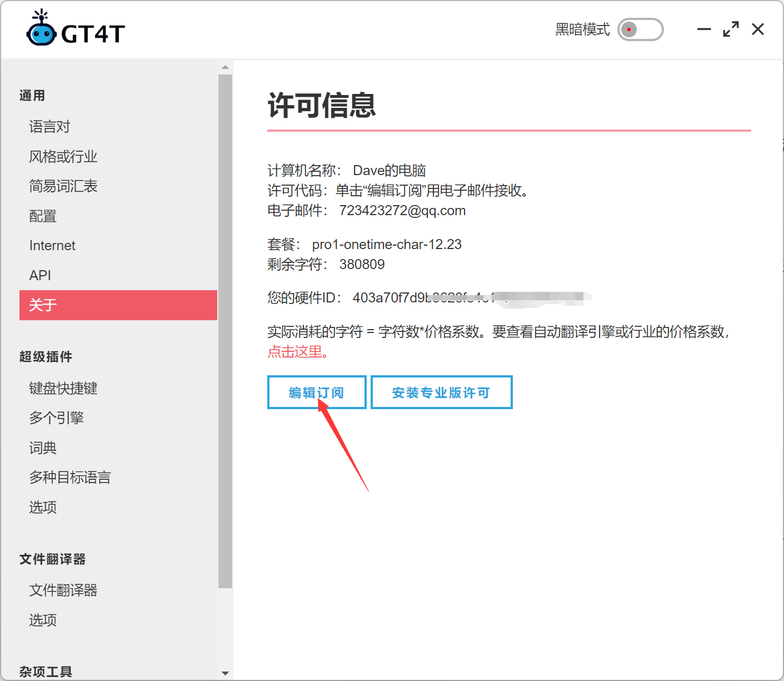Click the plan text pro1-onetime-char-12.23
Screen dimensions: 784x681
(x=387, y=245)
